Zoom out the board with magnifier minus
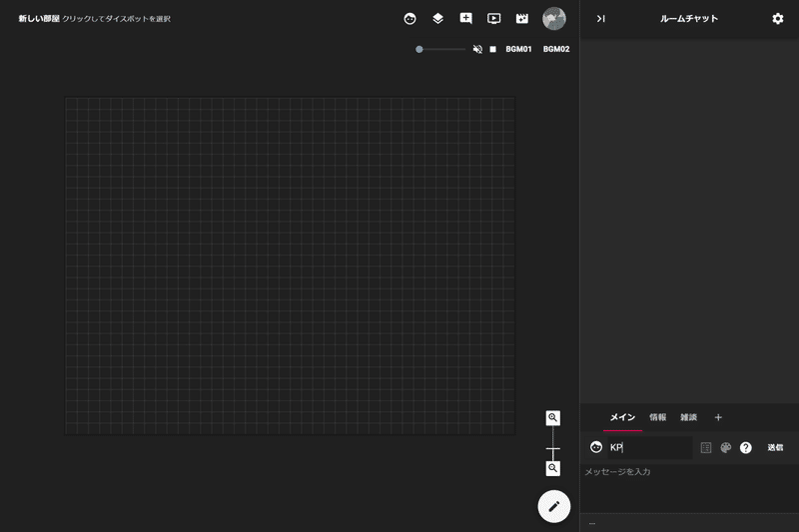This screenshot has width=799, height=532. pyautogui.click(x=553, y=468)
